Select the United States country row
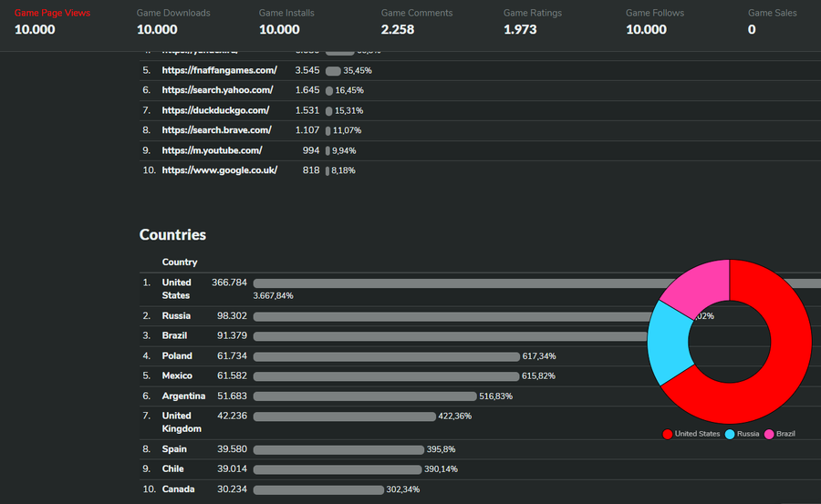Image resolution: width=821 pixels, height=504 pixels. (480, 289)
